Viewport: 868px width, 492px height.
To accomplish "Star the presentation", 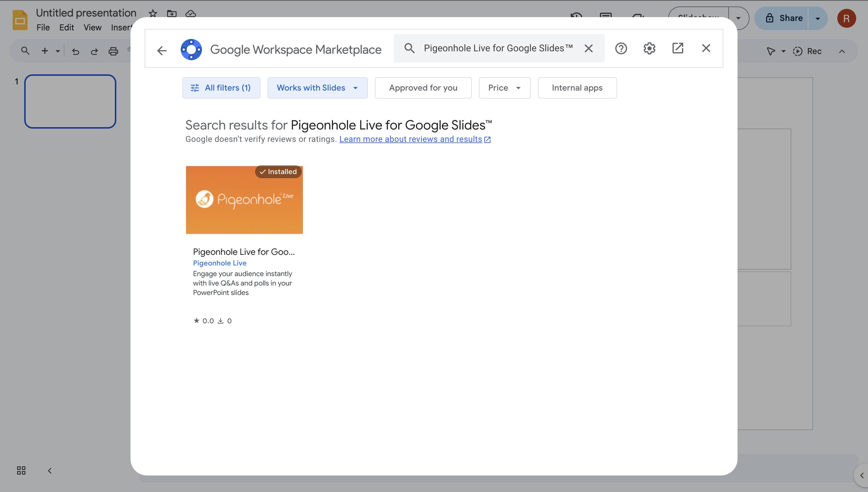I will tap(153, 14).
